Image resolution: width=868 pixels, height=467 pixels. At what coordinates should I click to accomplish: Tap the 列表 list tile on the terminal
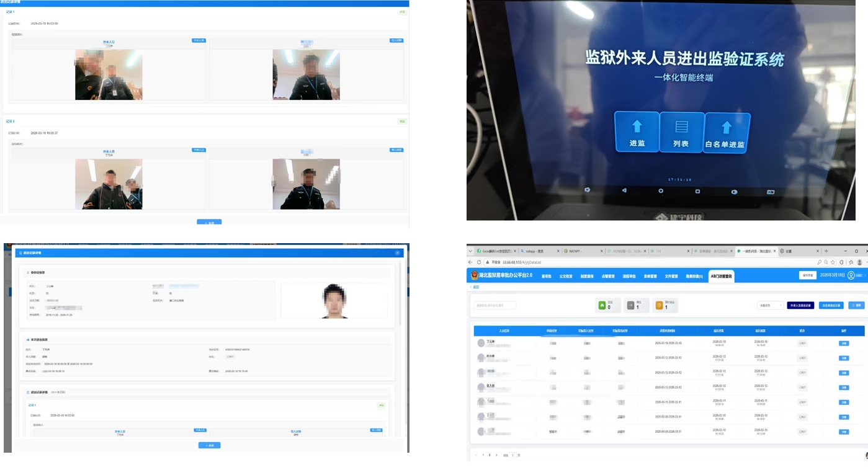coord(681,132)
